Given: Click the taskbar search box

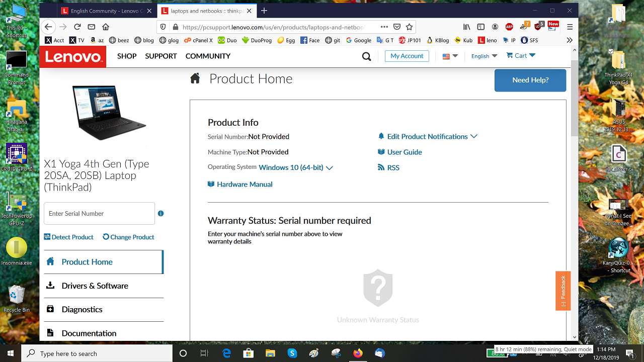Looking at the screenshot, I should tap(97, 353).
